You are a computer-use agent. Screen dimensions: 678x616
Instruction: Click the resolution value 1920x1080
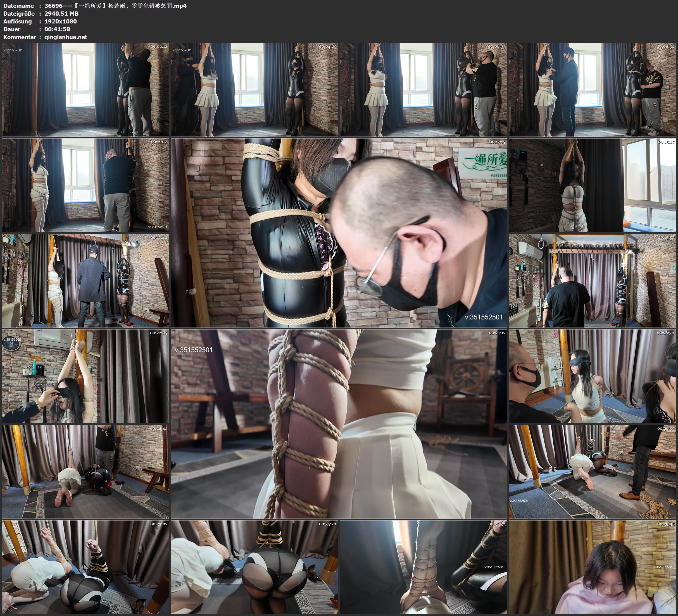click(61, 21)
